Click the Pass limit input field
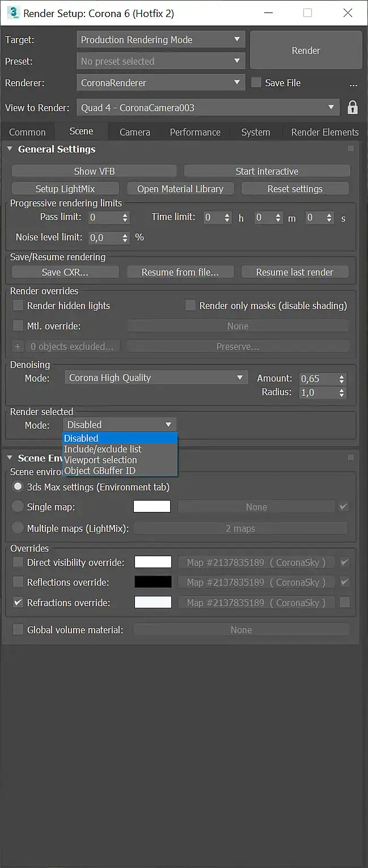Viewport: 368px width, 868px height. 103,217
